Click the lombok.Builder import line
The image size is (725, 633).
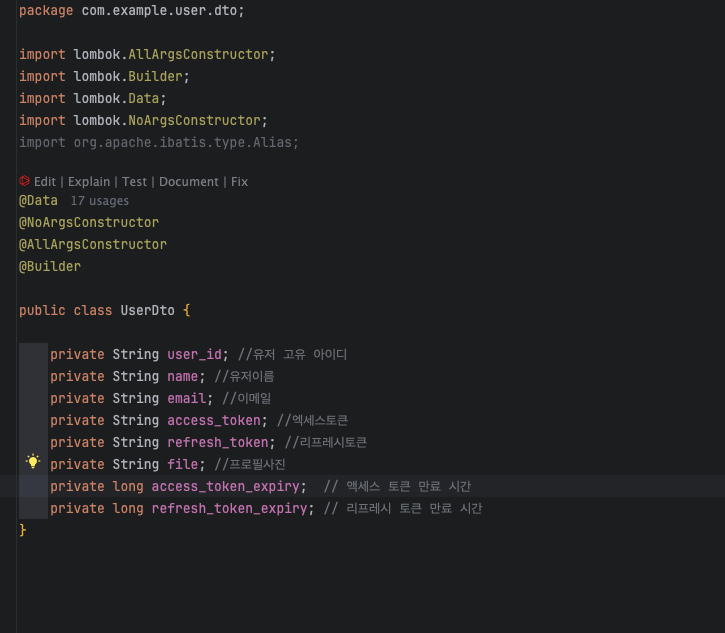click(x=104, y=76)
